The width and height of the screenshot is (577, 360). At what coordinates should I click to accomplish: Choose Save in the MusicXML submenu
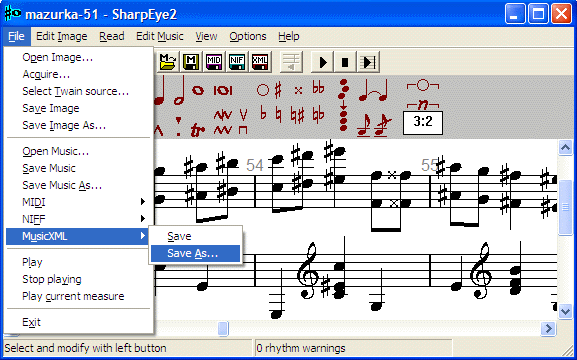tap(195, 236)
